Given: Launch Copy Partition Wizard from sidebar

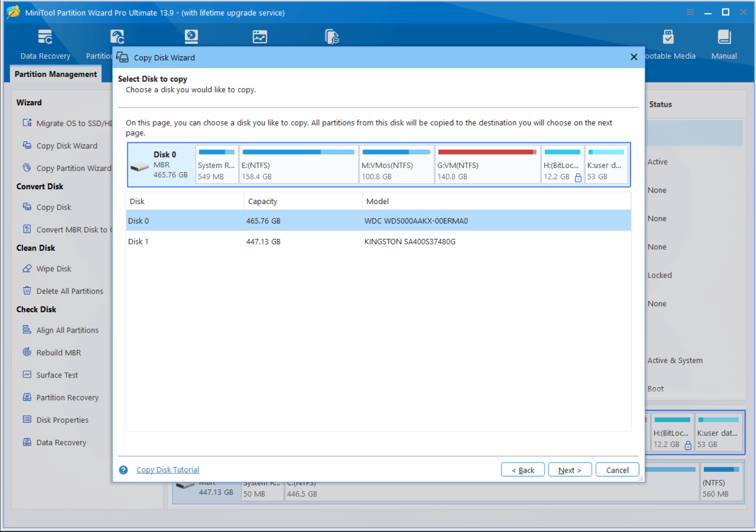Looking at the screenshot, I should coord(67,168).
